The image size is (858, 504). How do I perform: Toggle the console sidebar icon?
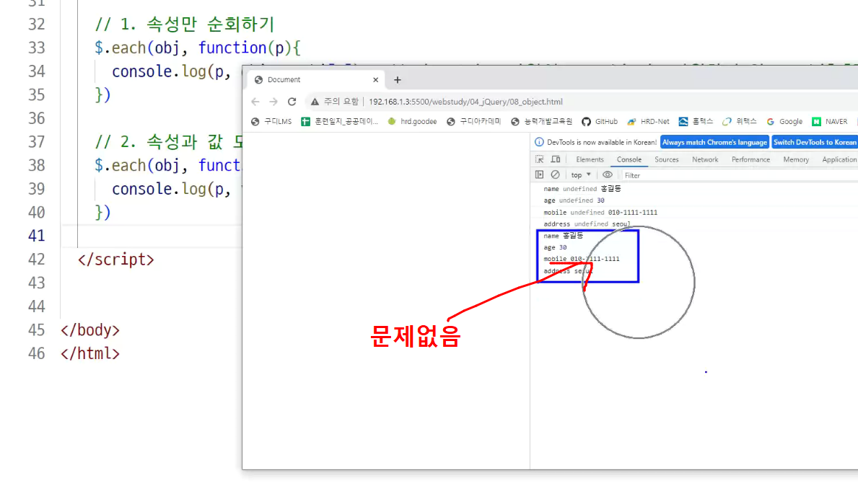click(540, 175)
